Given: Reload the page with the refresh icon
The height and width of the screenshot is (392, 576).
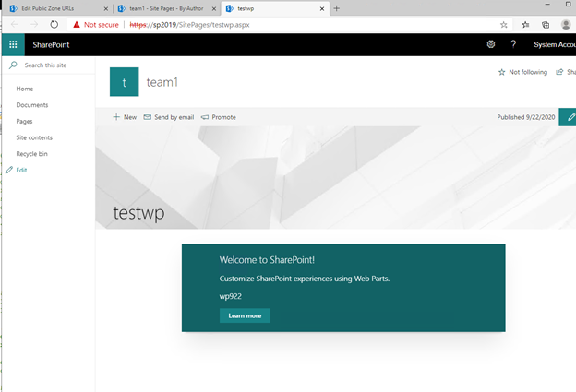Looking at the screenshot, I should point(54,25).
